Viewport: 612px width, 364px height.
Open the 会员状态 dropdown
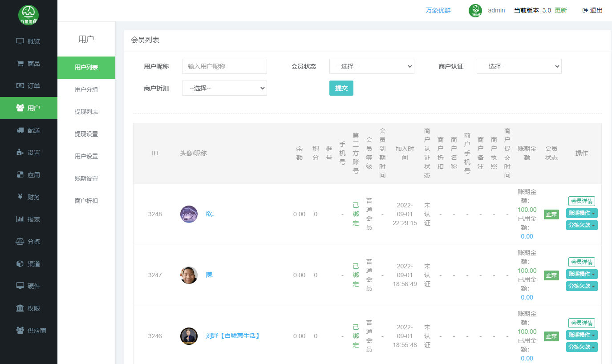coord(372,66)
